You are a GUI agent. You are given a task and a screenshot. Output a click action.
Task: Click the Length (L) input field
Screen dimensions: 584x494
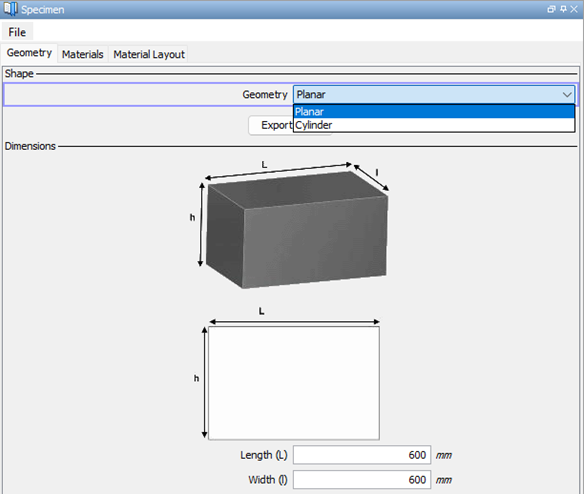(x=362, y=455)
